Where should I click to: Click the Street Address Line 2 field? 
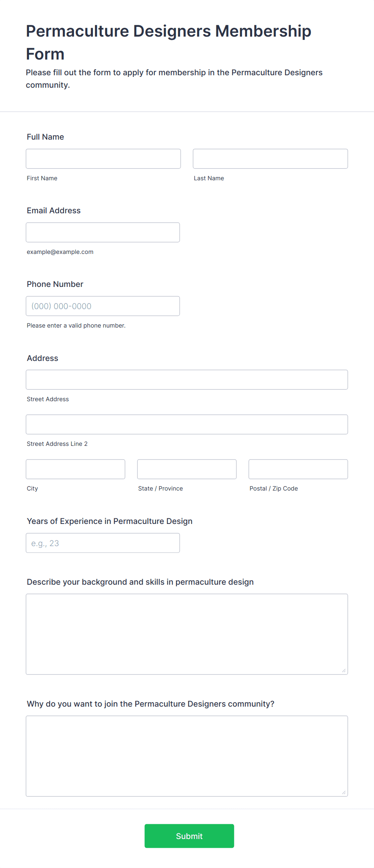[x=187, y=424]
